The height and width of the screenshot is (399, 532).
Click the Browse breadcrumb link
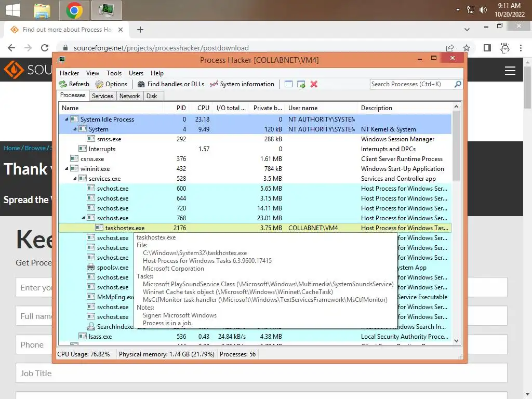click(x=35, y=148)
